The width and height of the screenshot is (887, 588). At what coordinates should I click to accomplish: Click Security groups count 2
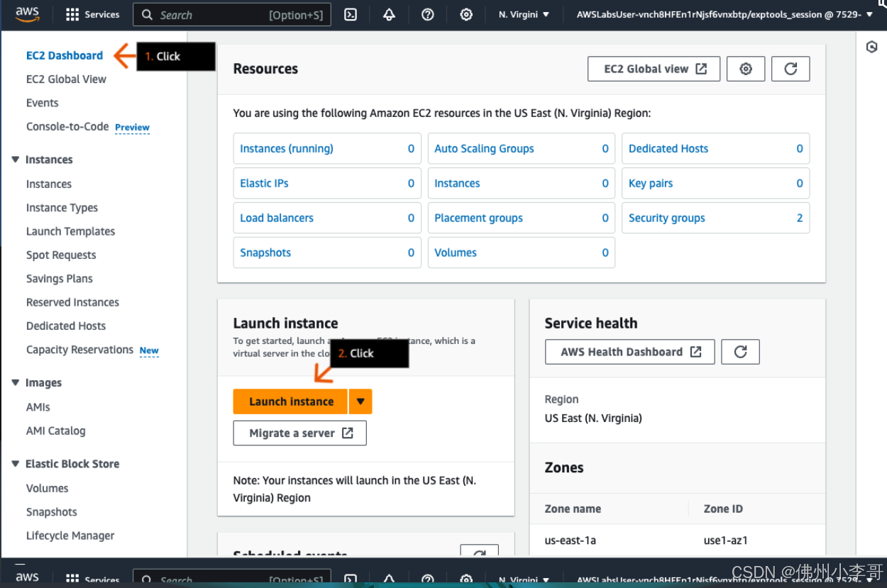800,218
